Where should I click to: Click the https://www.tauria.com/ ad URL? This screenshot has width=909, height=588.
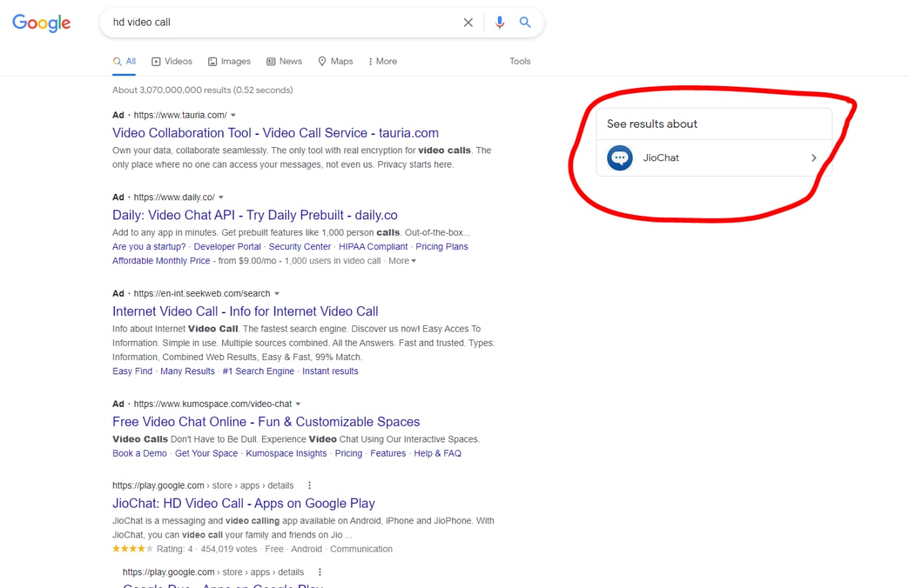[x=180, y=115]
